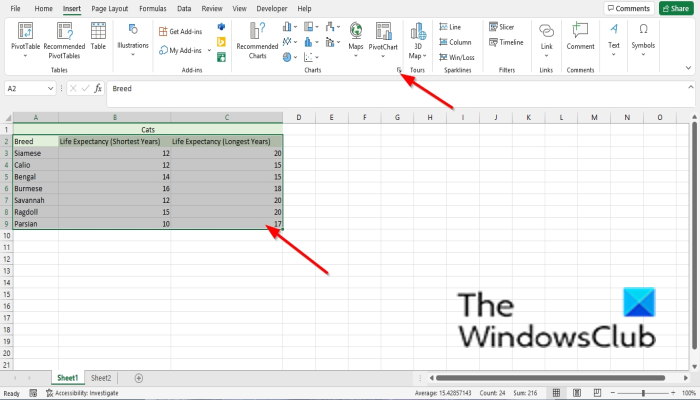
Task: Insert a Statistic chart
Action: pos(311,42)
